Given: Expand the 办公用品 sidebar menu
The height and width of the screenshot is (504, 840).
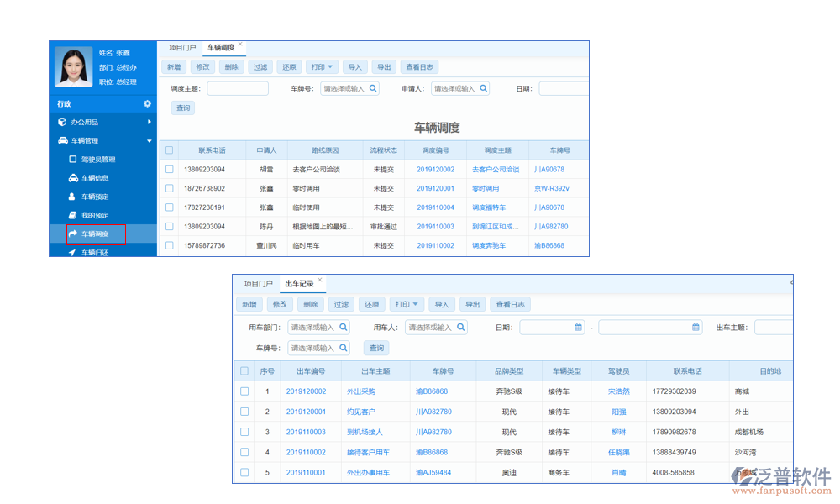Looking at the screenshot, I should pos(149,123).
